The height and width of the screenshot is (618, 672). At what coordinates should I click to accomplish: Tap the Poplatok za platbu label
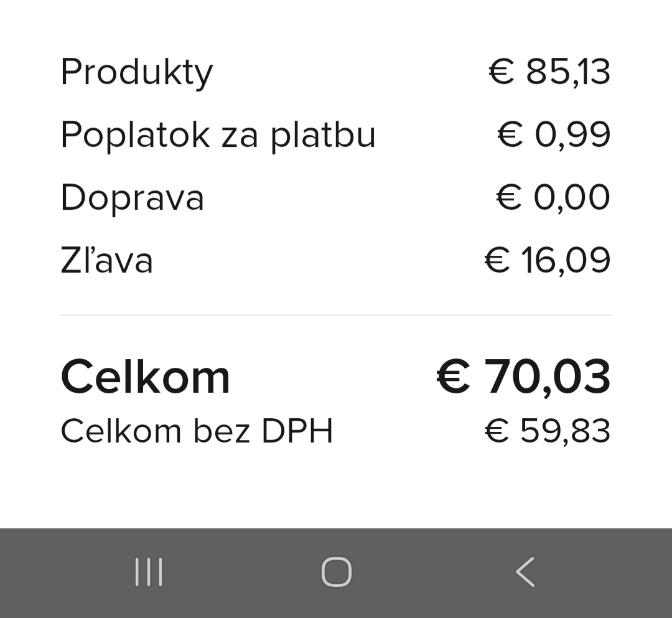pyautogui.click(x=218, y=135)
